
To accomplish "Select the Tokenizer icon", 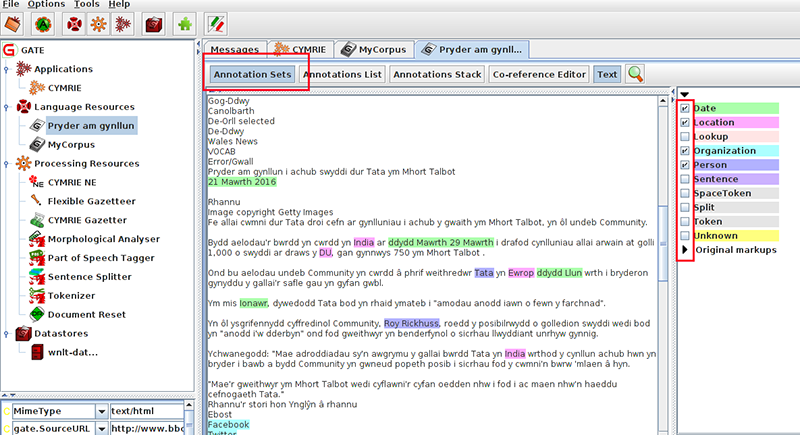I will (x=36, y=295).
